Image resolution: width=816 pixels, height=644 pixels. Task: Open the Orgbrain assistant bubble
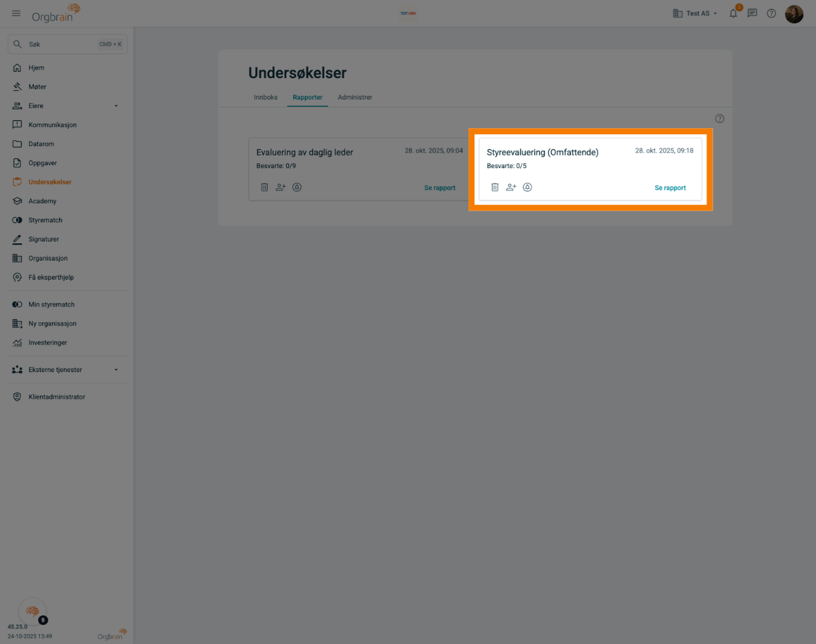pyautogui.click(x=33, y=611)
